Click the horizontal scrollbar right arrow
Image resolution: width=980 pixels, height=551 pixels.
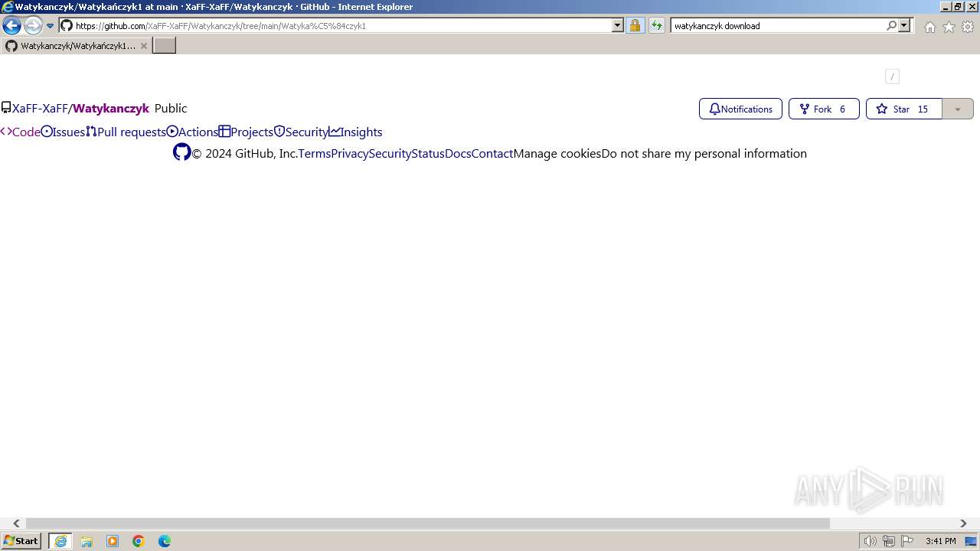[x=963, y=523]
